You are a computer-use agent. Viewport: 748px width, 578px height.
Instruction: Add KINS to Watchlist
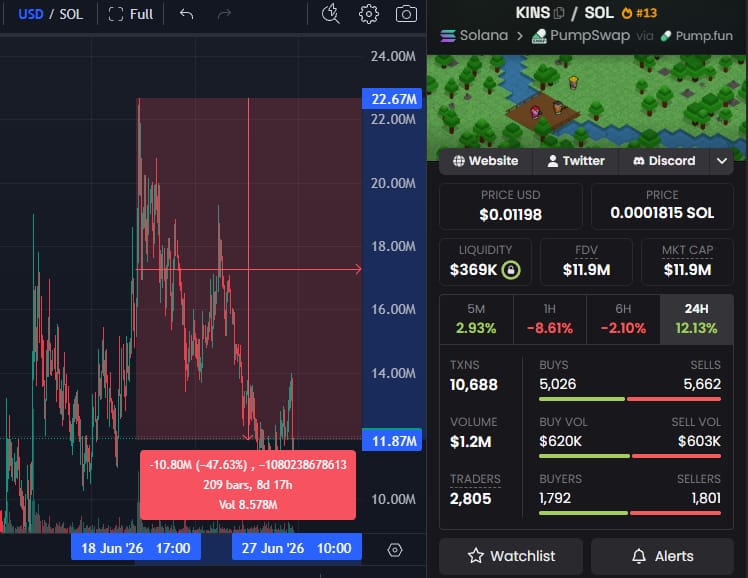[x=511, y=556]
